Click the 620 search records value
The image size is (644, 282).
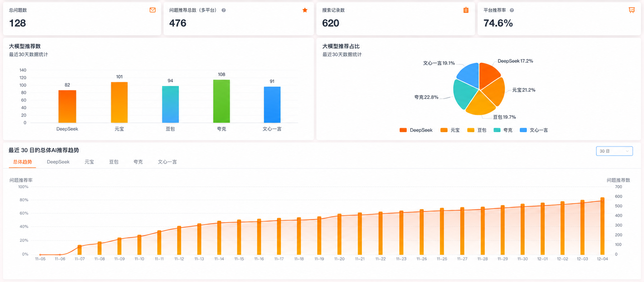tap(331, 23)
